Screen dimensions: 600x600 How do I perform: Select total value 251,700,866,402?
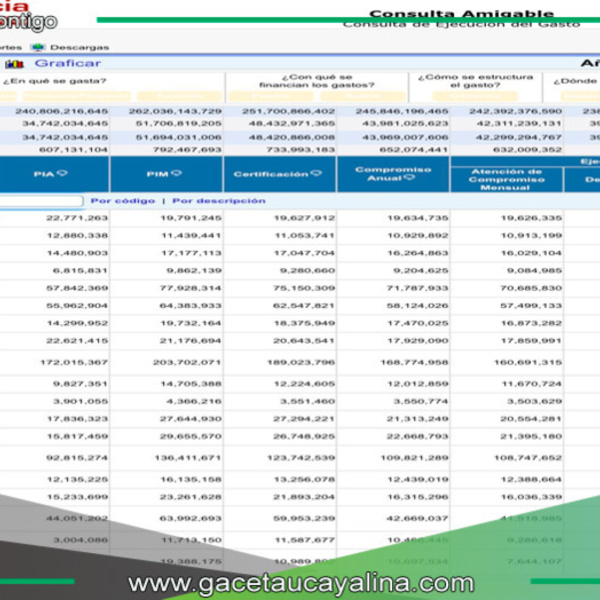(x=289, y=111)
